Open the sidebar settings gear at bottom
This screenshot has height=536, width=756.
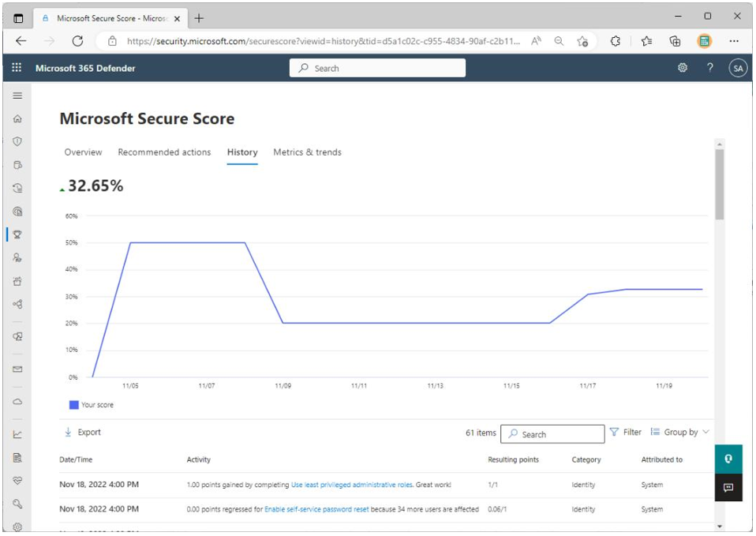pyautogui.click(x=17, y=527)
